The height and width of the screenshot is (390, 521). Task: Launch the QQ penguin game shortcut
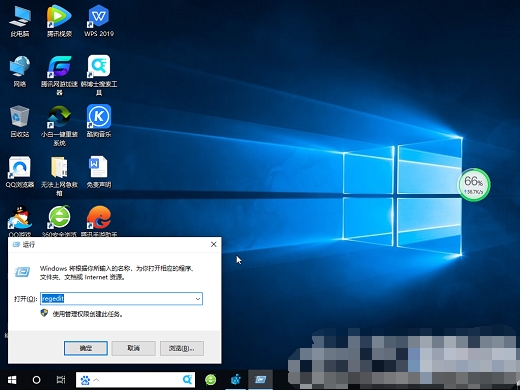coord(20,221)
